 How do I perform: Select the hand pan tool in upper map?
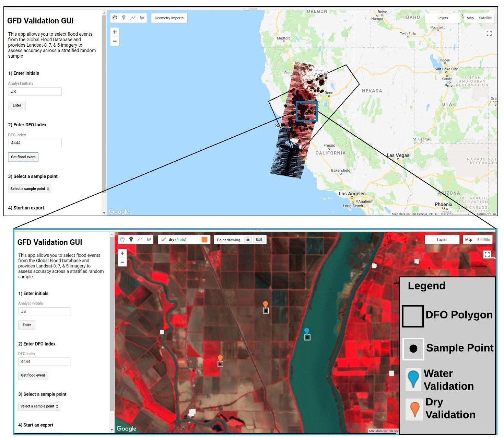(115, 18)
